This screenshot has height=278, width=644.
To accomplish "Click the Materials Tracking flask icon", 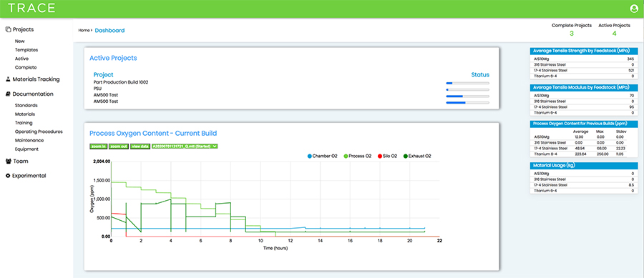I will (x=8, y=79).
